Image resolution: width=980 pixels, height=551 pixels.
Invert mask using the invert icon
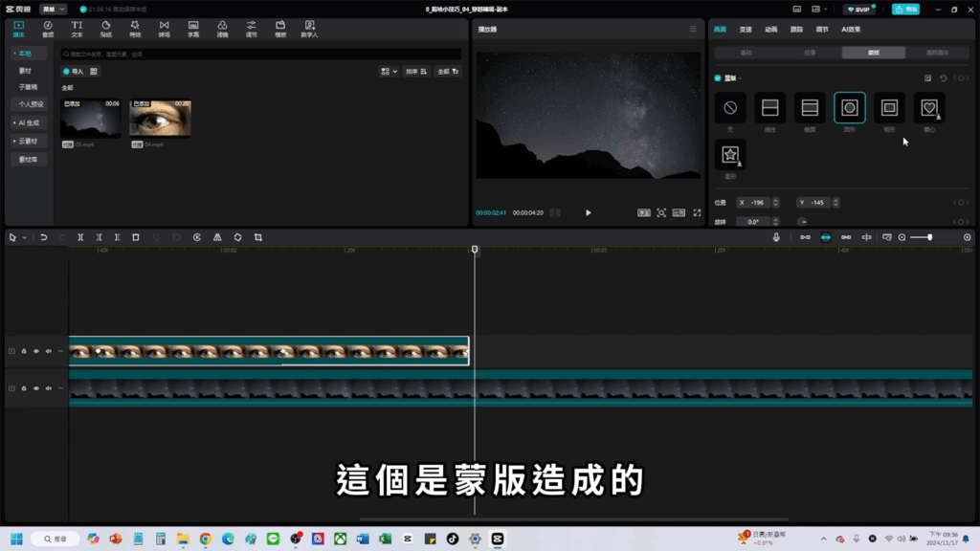(927, 78)
